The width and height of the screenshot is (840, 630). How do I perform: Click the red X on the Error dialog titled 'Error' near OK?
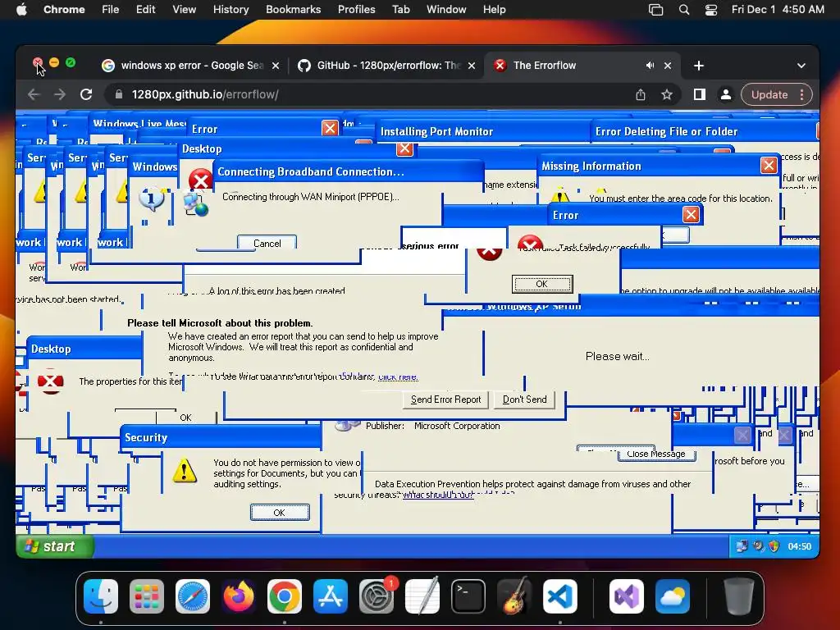691,215
